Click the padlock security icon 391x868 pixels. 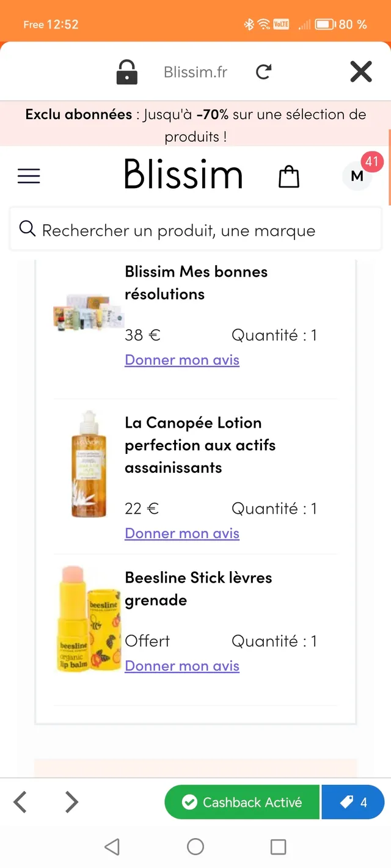[x=126, y=71]
